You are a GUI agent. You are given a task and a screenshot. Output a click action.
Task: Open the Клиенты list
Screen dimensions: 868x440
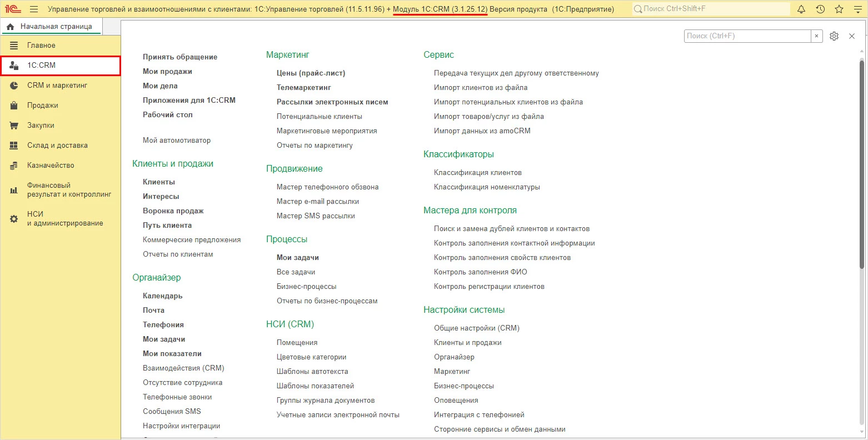[159, 182]
